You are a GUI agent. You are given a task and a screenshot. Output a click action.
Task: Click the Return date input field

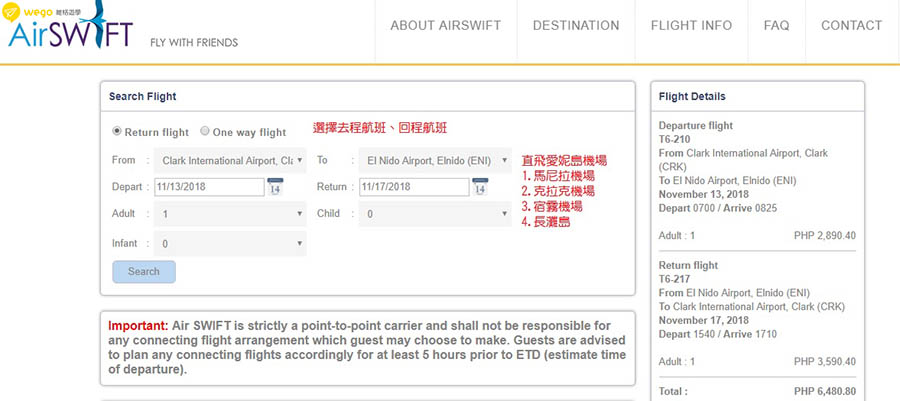point(413,187)
